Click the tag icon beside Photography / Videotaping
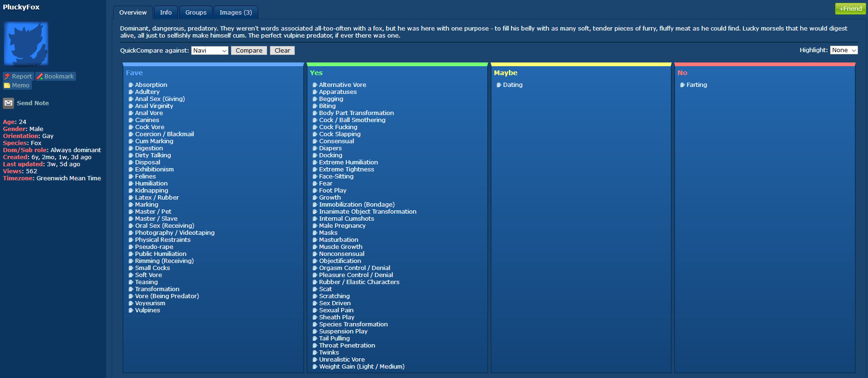 tap(131, 233)
